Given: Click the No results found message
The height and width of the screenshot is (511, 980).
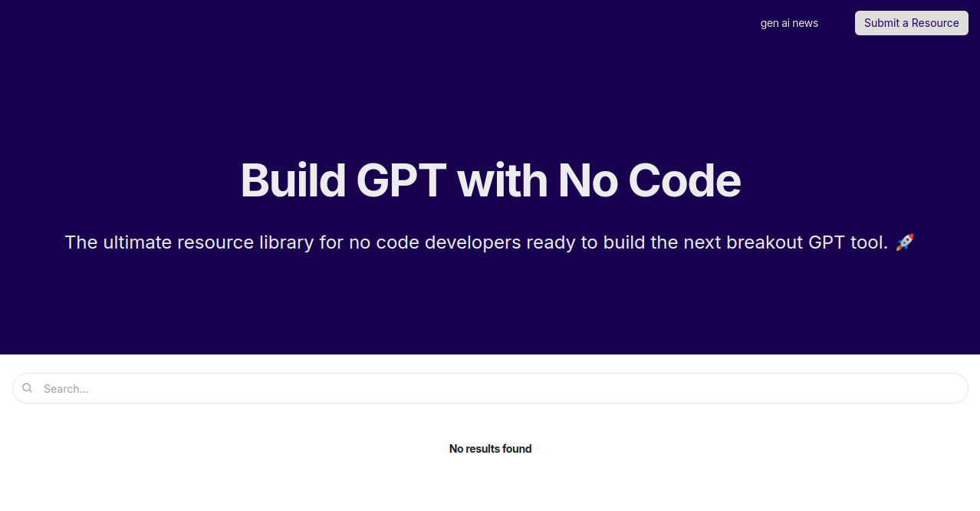Looking at the screenshot, I should 490,449.
